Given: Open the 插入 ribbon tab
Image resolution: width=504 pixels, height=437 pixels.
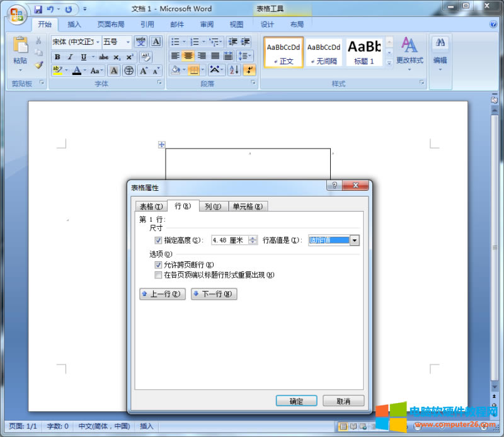Looking at the screenshot, I should click(74, 24).
